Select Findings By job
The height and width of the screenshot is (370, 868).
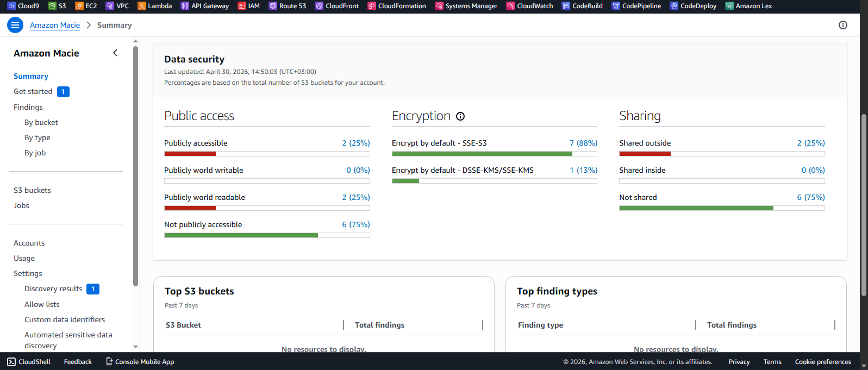pos(35,153)
